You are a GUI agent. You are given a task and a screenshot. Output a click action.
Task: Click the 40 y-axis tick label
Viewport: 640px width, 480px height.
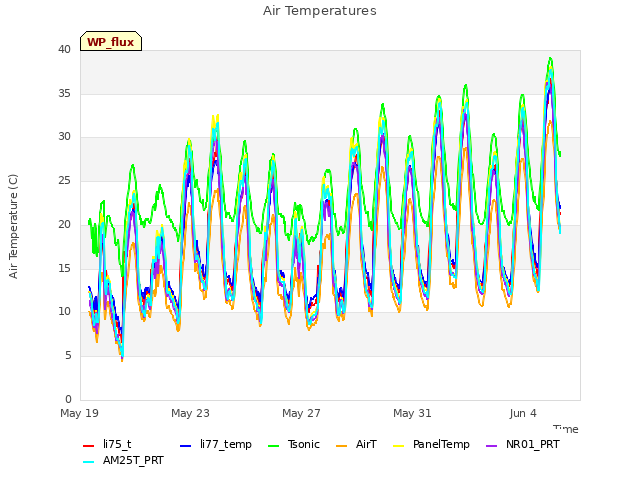[x=64, y=50]
